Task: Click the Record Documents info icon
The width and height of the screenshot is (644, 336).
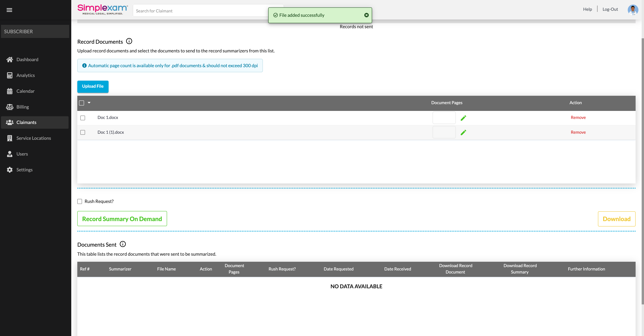Action: pyautogui.click(x=129, y=41)
